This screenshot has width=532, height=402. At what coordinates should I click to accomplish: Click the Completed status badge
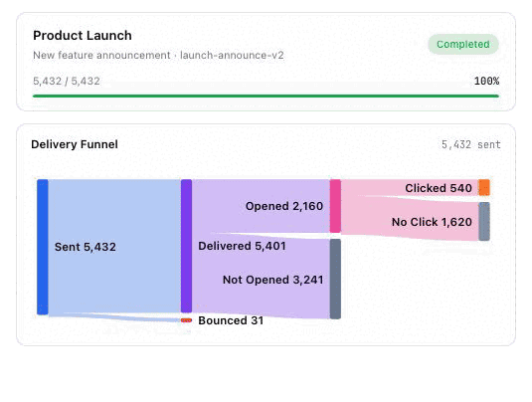click(x=463, y=44)
